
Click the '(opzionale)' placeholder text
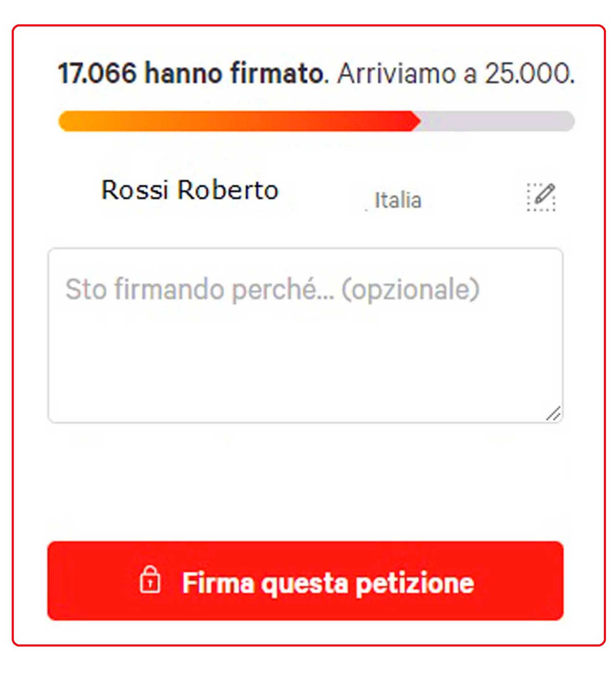coord(411,289)
